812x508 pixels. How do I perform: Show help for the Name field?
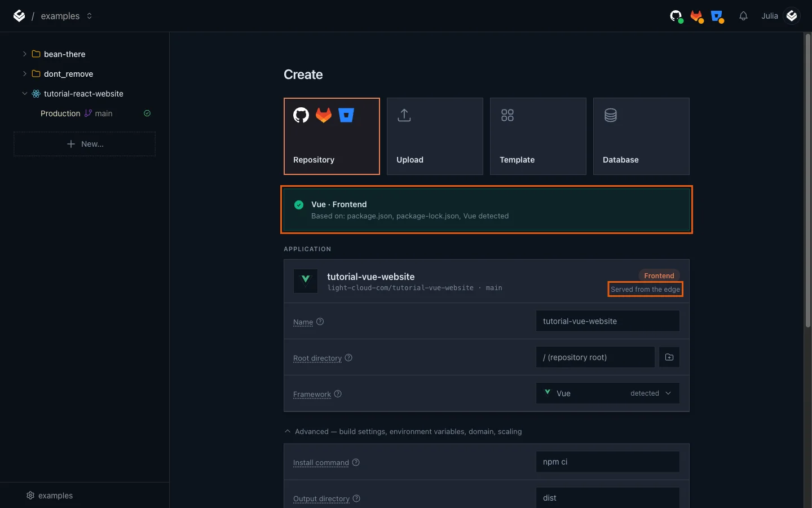(x=320, y=322)
